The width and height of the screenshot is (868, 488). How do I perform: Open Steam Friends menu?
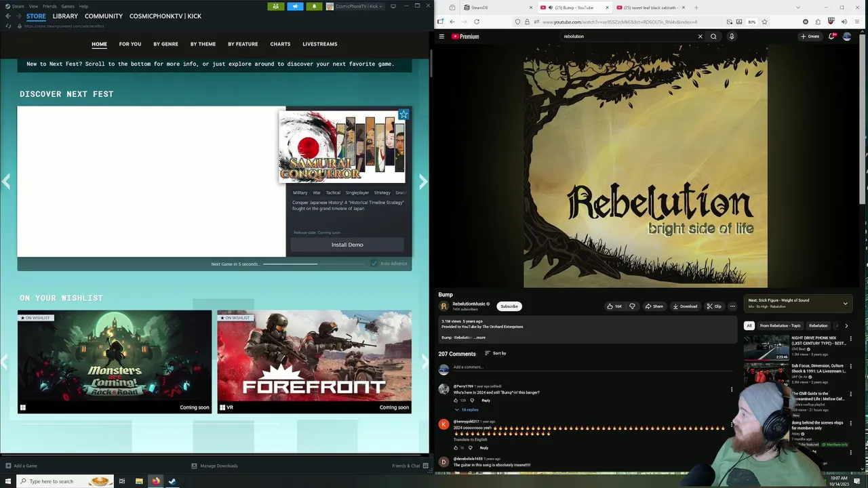tap(50, 6)
